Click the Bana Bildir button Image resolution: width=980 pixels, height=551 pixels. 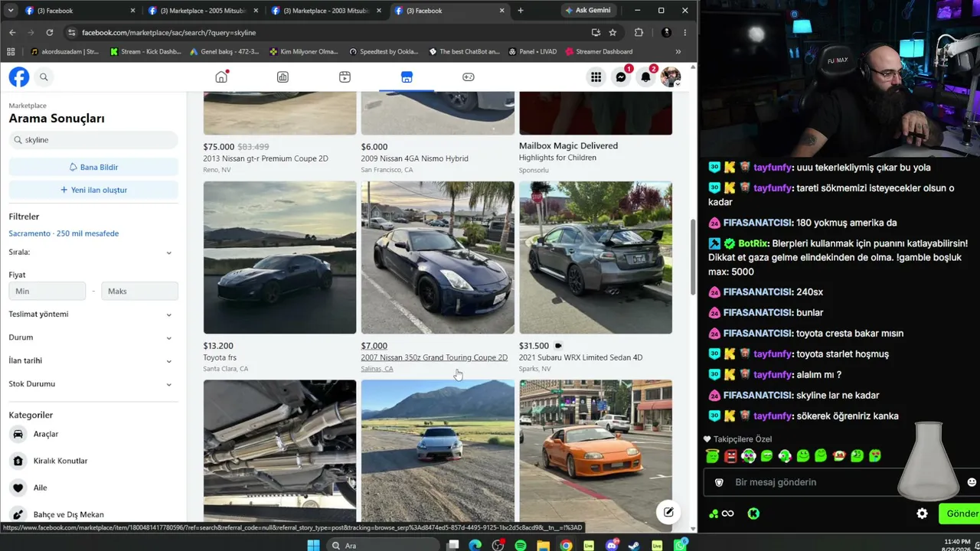(x=93, y=167)
